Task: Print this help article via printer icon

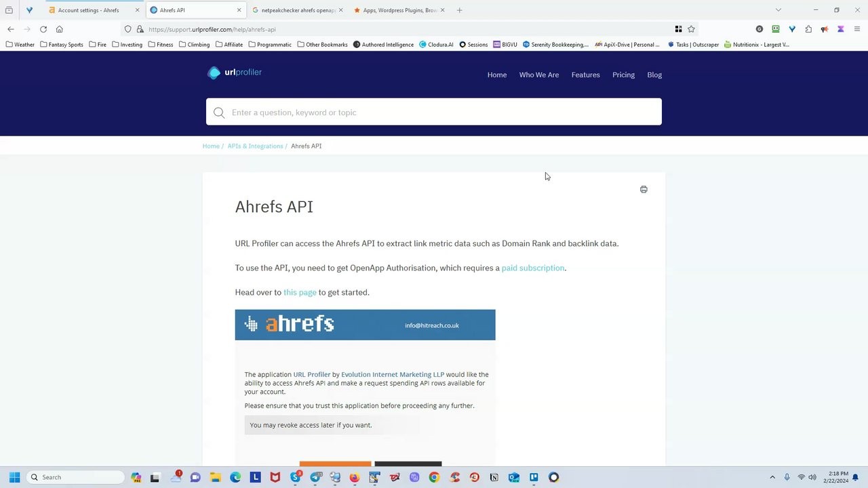Action: pos(644,190)
